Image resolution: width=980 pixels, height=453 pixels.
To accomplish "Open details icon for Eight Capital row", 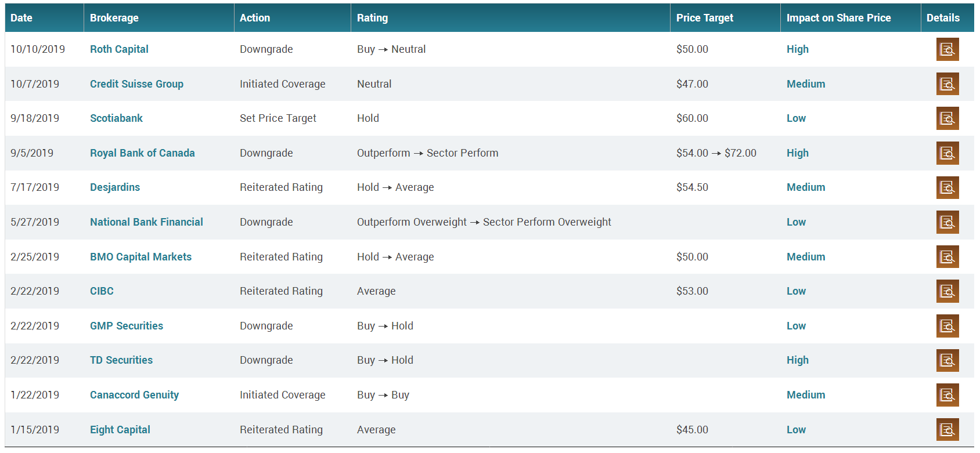I will tap(947, 430).
